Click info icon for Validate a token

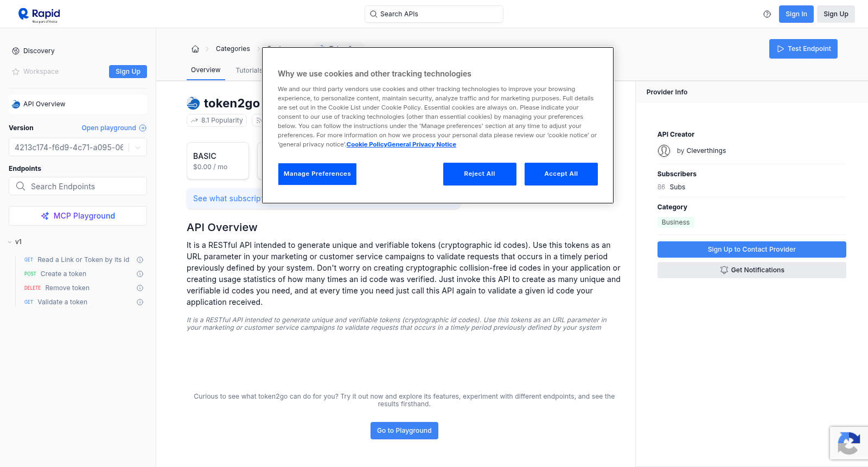tap(140, 302)
